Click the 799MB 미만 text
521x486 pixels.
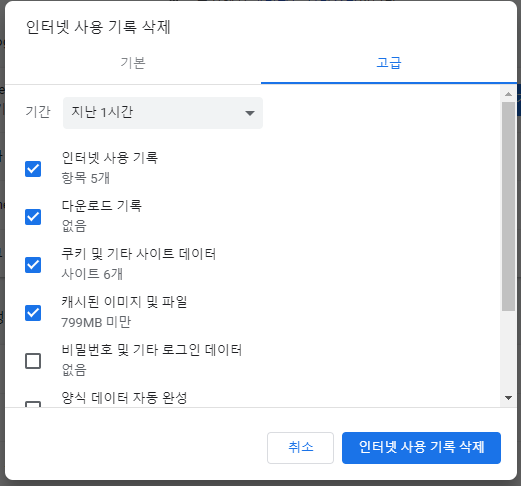point(96,322)
